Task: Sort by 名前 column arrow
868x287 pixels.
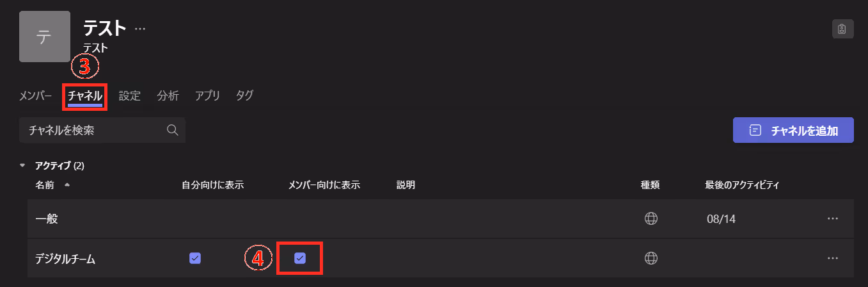Action: coord(67,185)
